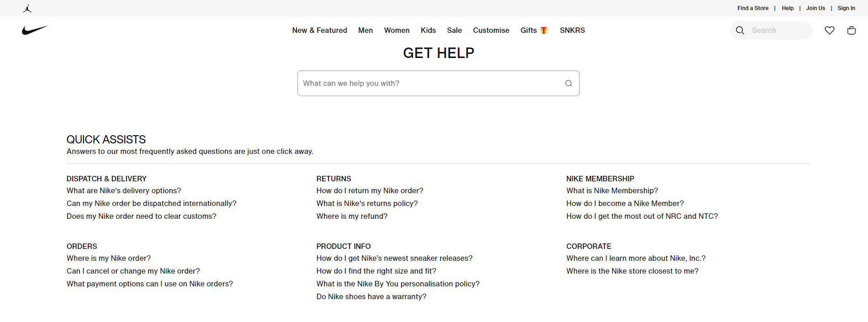Open the Women menu
Screen dimensions: 868x322
(x=397, y=30)
